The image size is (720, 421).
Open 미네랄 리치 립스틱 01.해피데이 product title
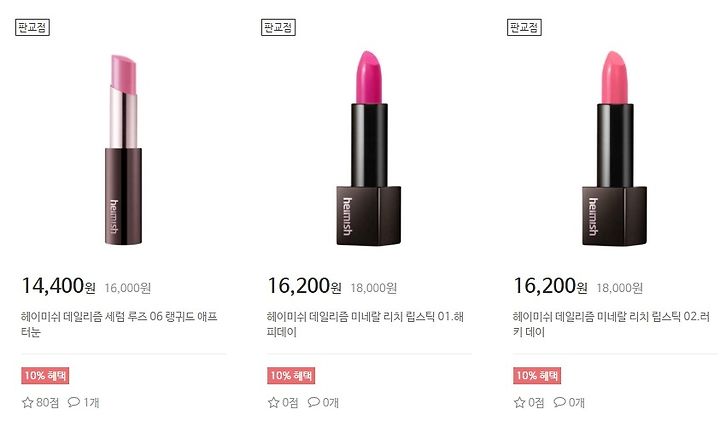pos(365,324)
